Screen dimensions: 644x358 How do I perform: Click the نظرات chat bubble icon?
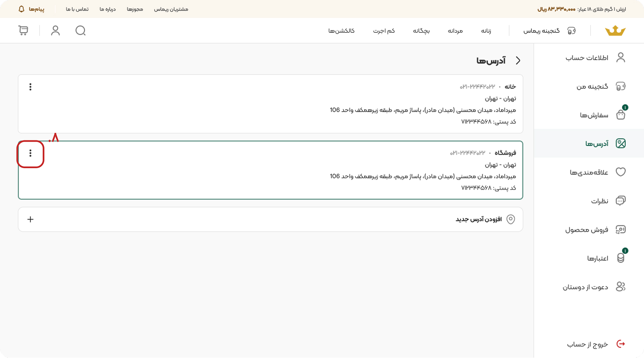(621, 201)
